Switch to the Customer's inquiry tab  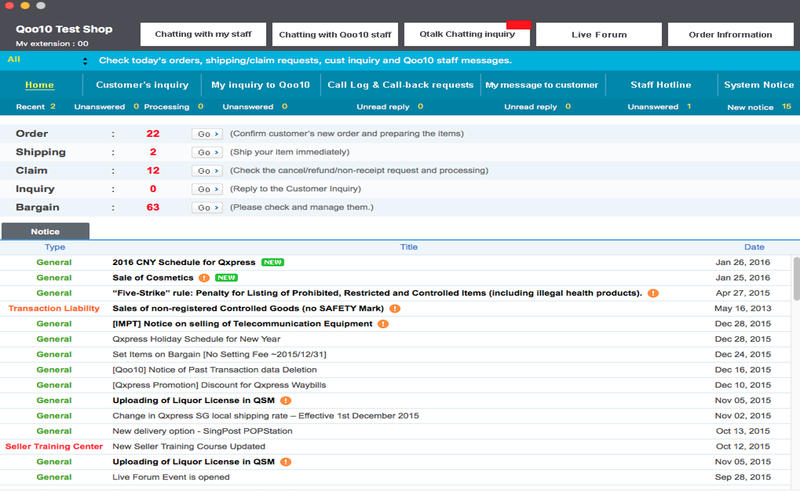pyautogui.click(x=141, y=85)
